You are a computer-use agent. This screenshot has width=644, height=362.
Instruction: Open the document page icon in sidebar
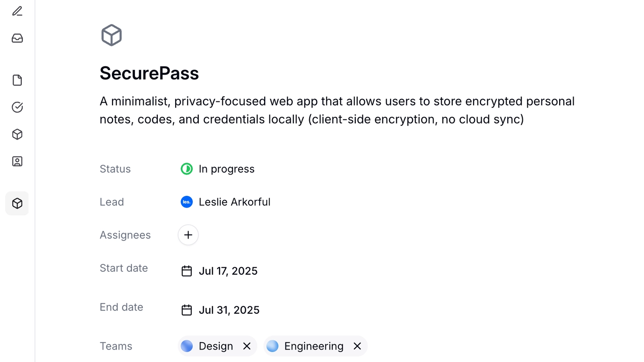[x=17, y=80]
